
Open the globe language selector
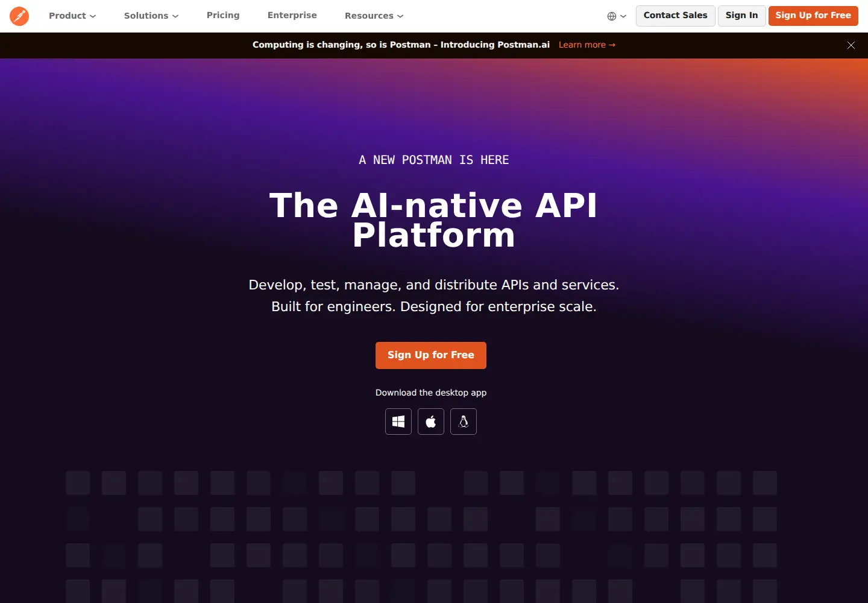617,16
